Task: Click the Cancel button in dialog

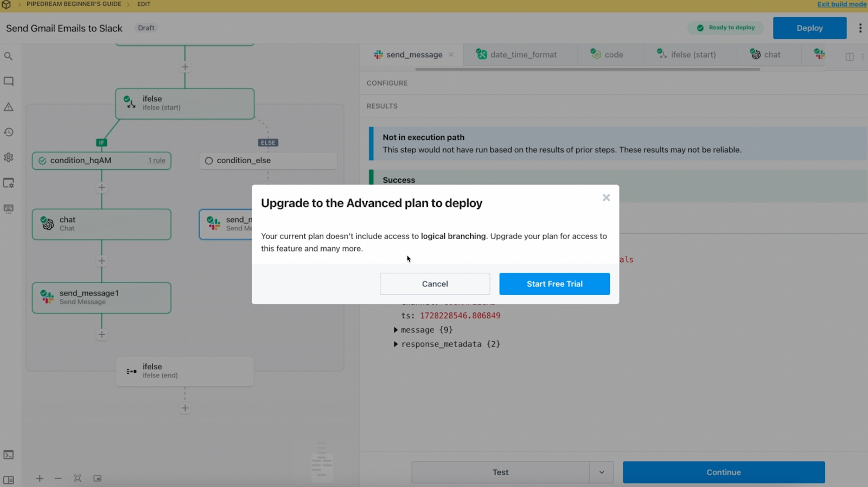Action: [435, 284]
